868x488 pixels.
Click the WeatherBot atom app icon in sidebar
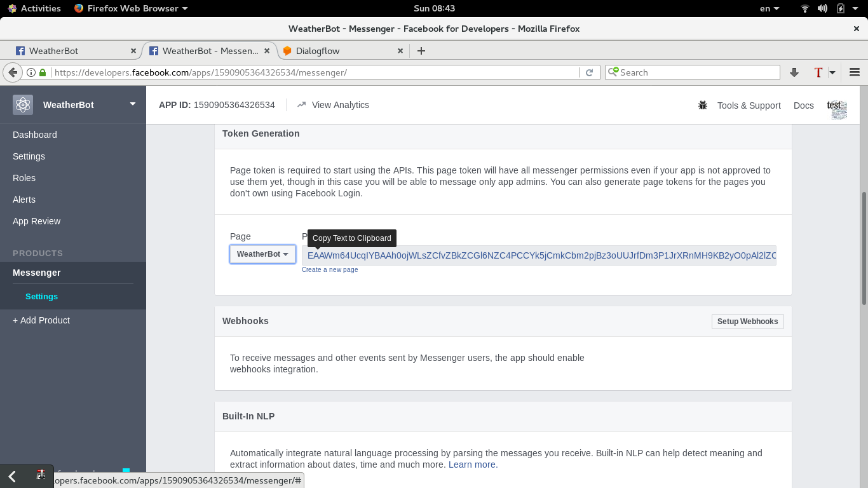(x=23, y=105)
